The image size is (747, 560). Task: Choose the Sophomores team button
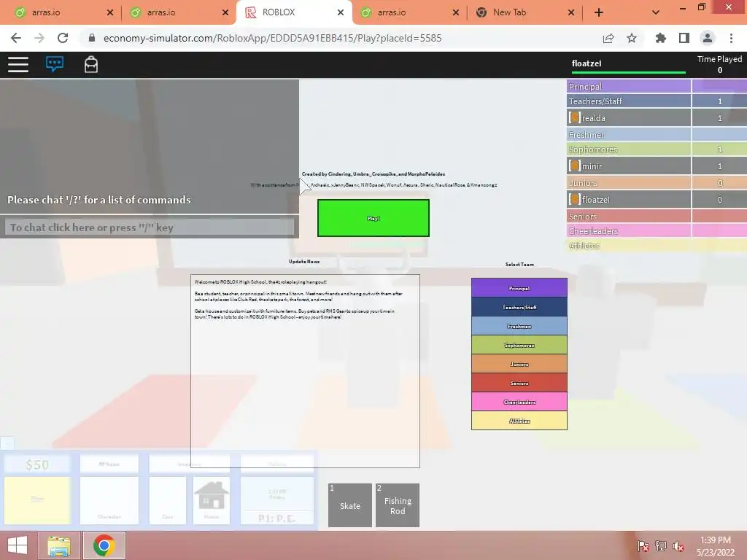point(519,345)
